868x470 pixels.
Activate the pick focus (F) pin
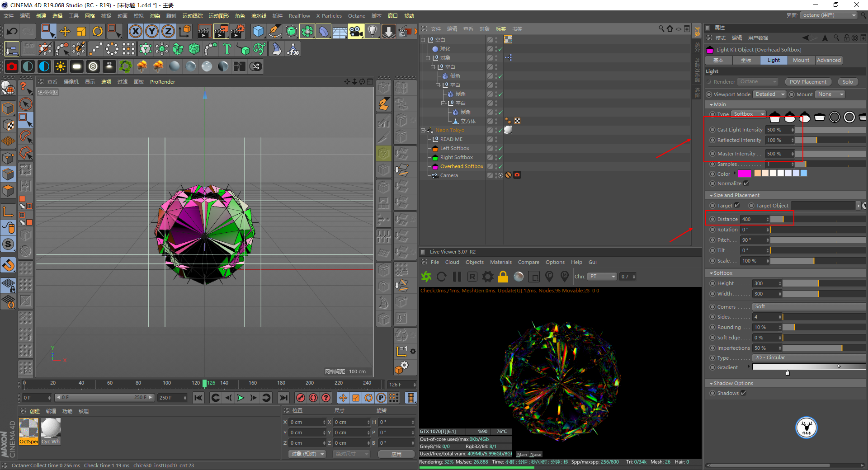pyautogui.click(x=549, y=276)
